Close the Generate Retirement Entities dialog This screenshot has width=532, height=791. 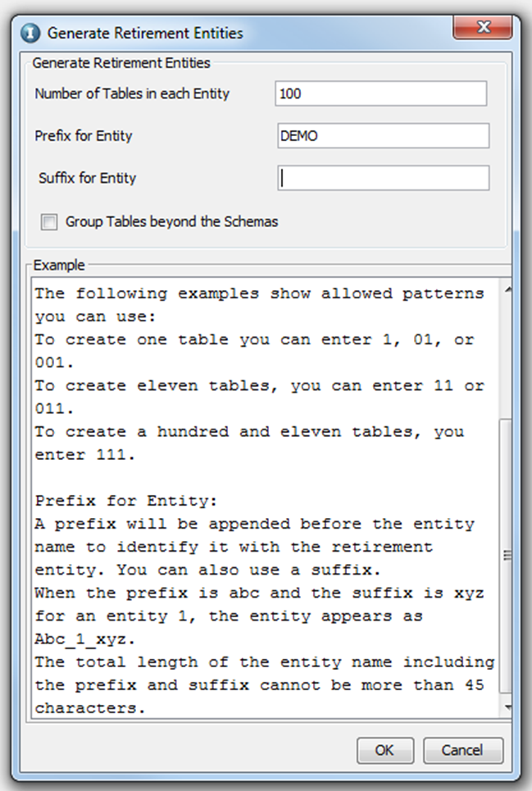pyautogui.click(x=482, y=30)
